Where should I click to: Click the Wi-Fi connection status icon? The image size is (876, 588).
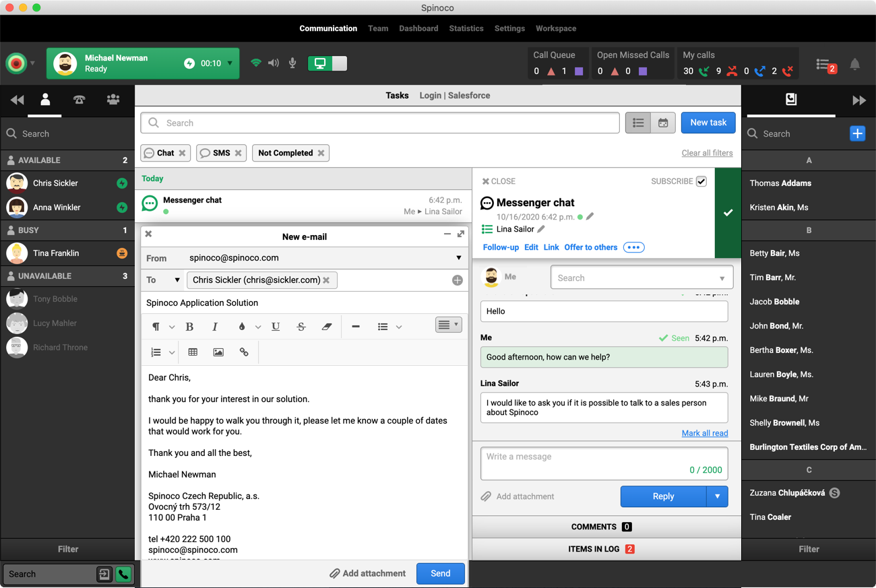pos(256,63)
